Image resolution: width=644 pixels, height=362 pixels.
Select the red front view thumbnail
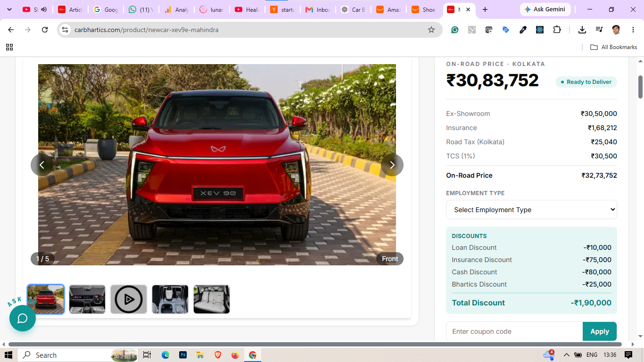click(46, 299)
